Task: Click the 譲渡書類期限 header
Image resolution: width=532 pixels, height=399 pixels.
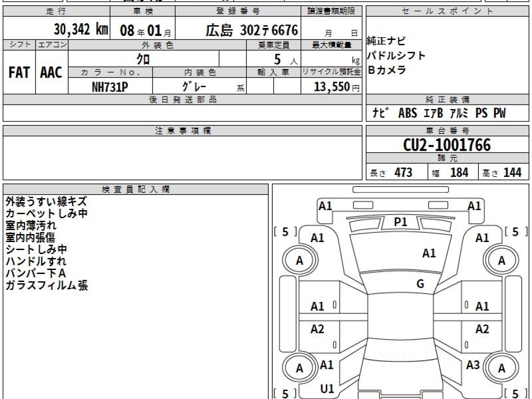Action: pos(332,12)
